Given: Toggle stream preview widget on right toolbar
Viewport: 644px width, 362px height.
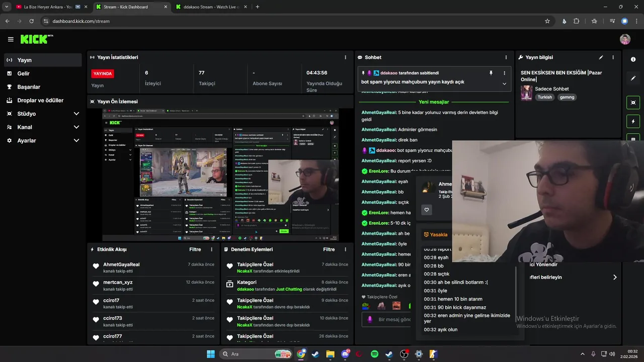Looking at the screenshot, I should [x=633, y=103].
